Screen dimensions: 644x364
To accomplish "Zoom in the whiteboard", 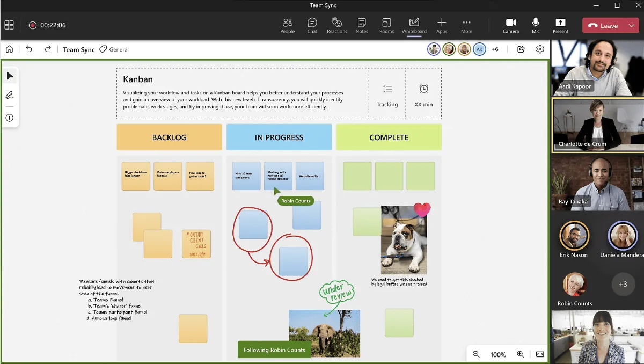I will 520,354.
